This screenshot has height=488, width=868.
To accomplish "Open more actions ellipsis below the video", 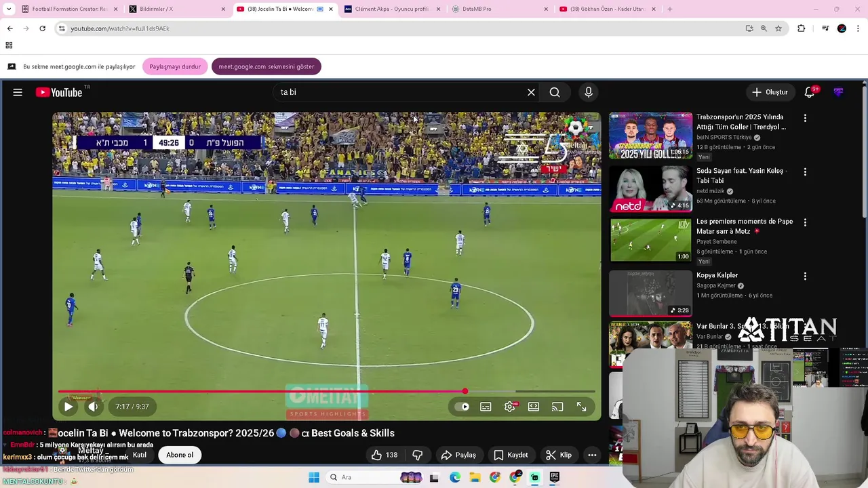I will (x=592, y=455).
